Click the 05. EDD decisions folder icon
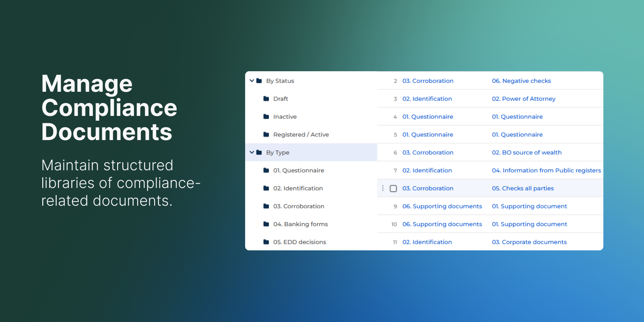This screenshot has height=322, width=644. click(x=266, y=242)
